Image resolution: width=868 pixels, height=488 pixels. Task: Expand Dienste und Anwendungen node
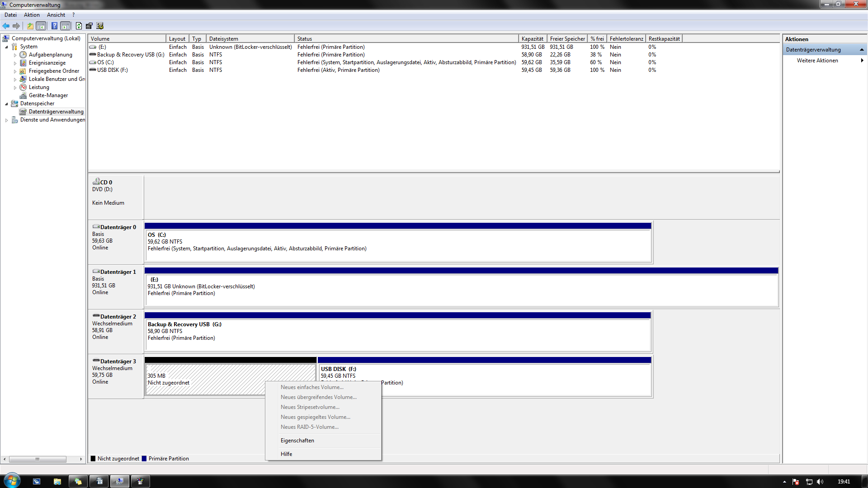tap(6, 120)
